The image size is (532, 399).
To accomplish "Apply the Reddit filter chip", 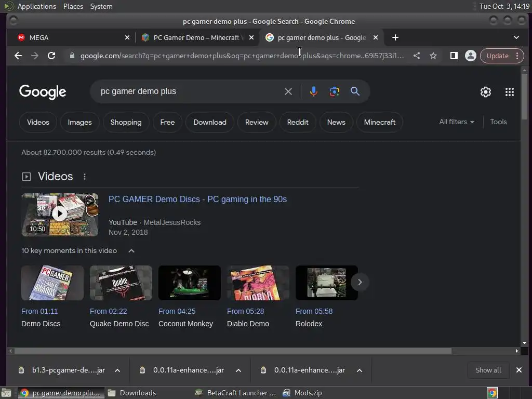I will pyautogui.click(x=298, y=122).
